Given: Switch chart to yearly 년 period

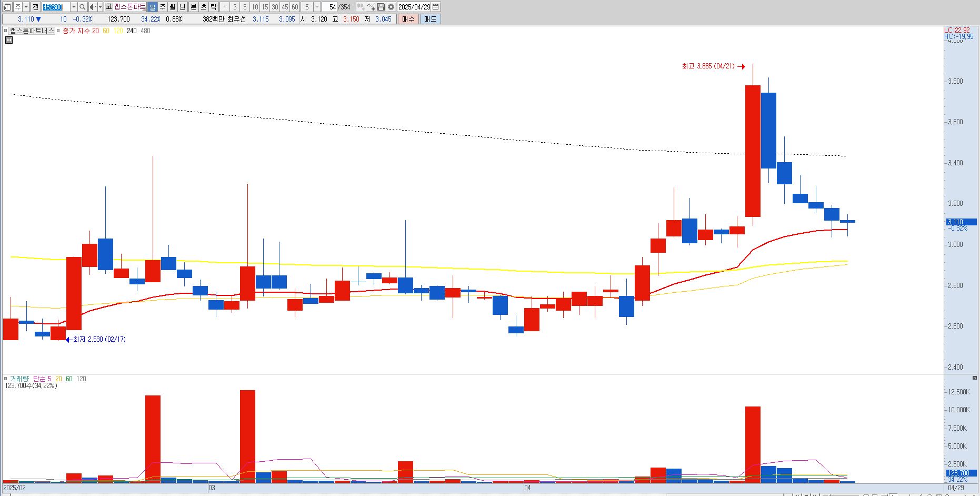Looking at the screenshot, I should (183, 7).
